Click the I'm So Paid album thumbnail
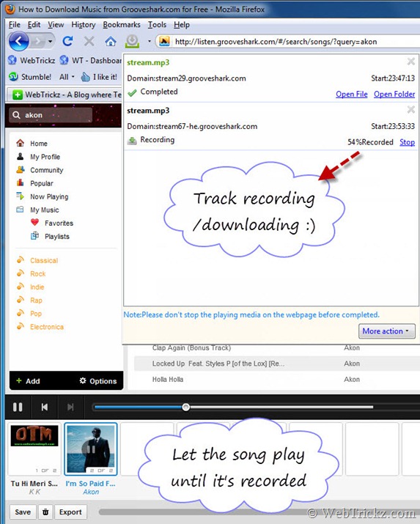Viewport: 420px width, 524px height. pos(91,449)
